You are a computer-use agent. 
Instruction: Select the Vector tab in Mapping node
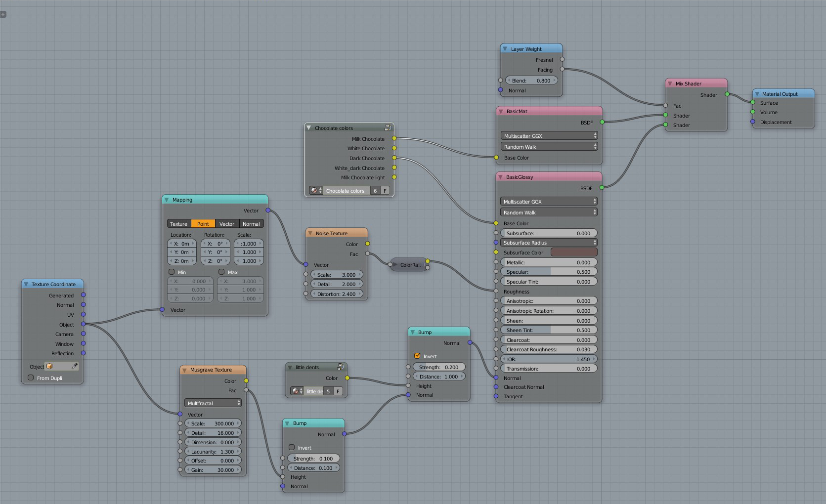coord(227,224)
